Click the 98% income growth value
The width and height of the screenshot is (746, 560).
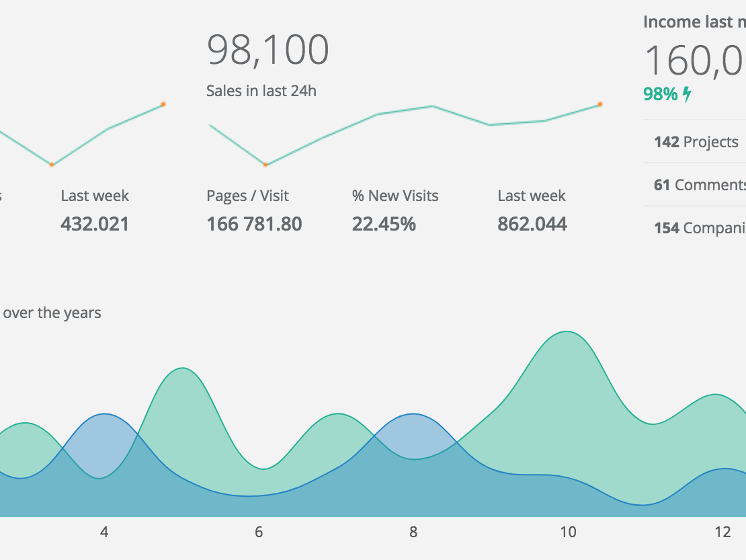coord(661,93)
